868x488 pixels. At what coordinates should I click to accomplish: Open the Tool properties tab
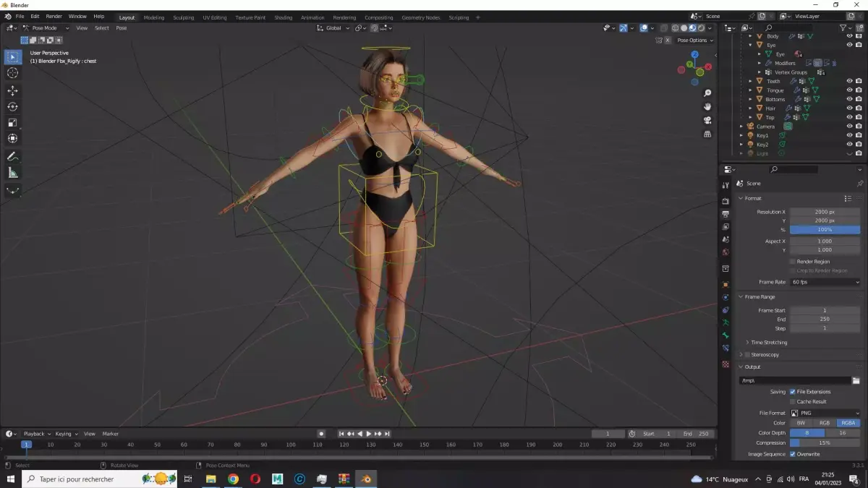tap(726, 185)
